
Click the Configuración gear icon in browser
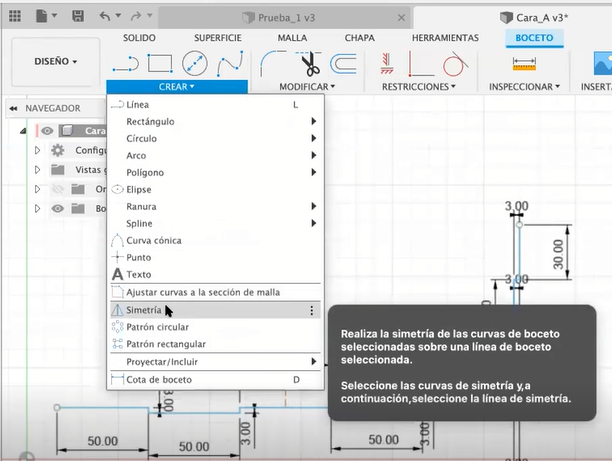pyautogui.click(x=58, y=150)
